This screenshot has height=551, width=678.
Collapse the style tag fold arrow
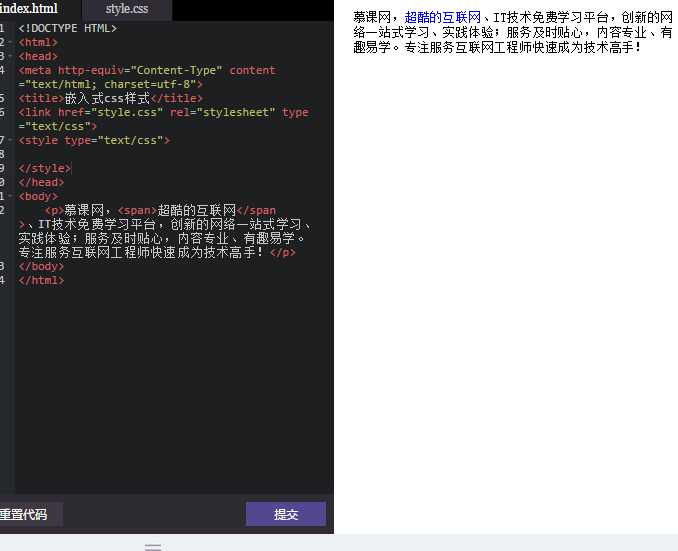tap(10, 140)
